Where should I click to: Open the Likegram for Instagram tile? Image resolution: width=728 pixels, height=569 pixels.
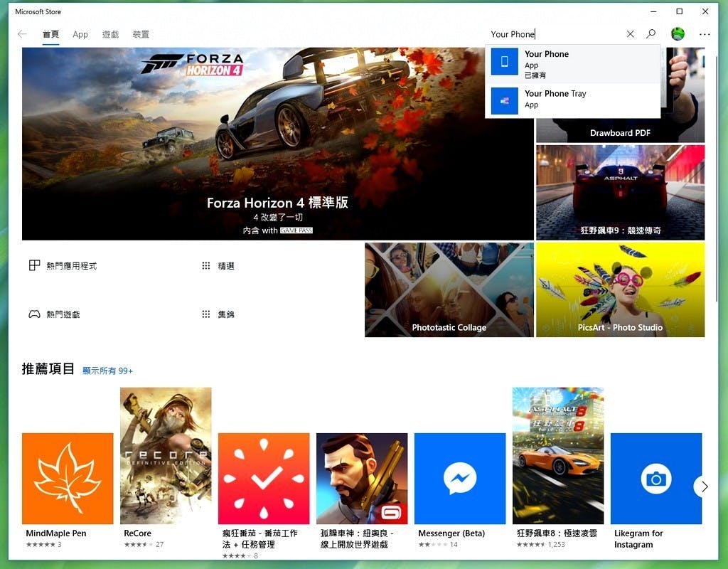coord(656,479)
